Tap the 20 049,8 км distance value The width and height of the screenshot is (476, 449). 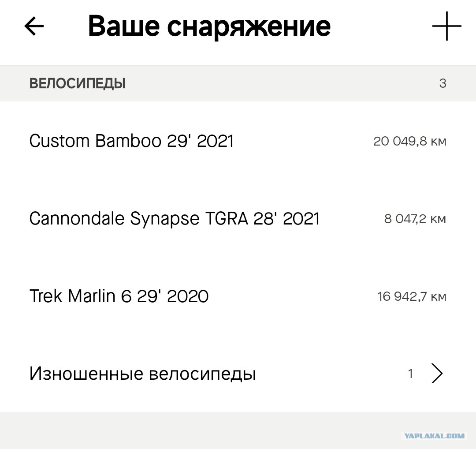click(410, 141)
